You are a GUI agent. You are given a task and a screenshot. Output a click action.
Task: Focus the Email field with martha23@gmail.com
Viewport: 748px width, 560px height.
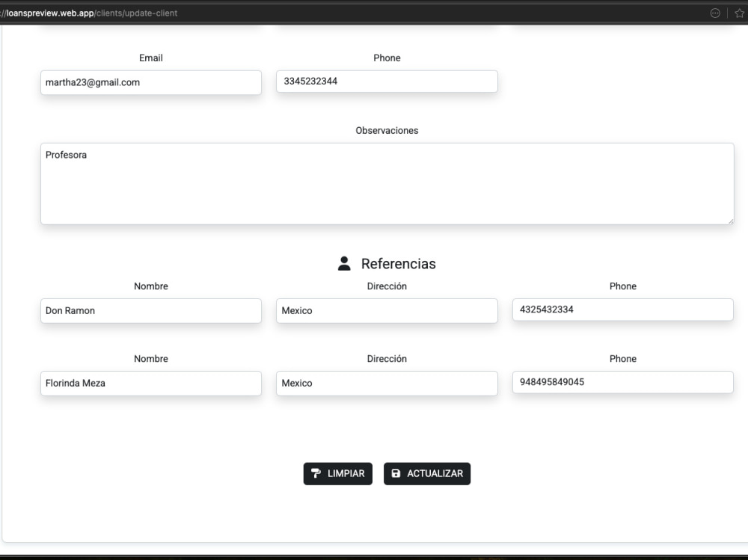(151, 82)
